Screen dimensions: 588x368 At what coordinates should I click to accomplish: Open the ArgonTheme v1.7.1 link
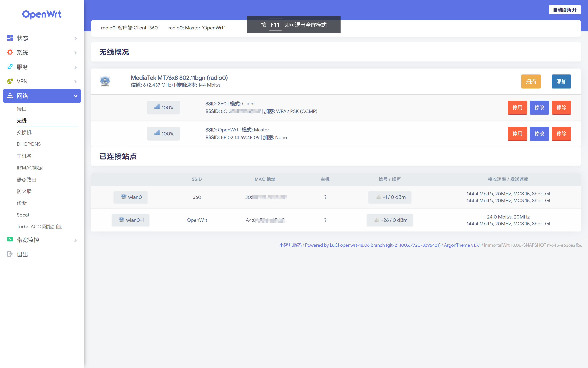pos(462,245)
